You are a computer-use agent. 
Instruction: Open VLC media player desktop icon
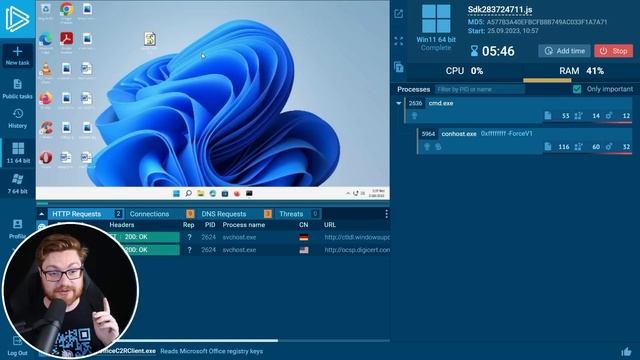click(46, 69)
